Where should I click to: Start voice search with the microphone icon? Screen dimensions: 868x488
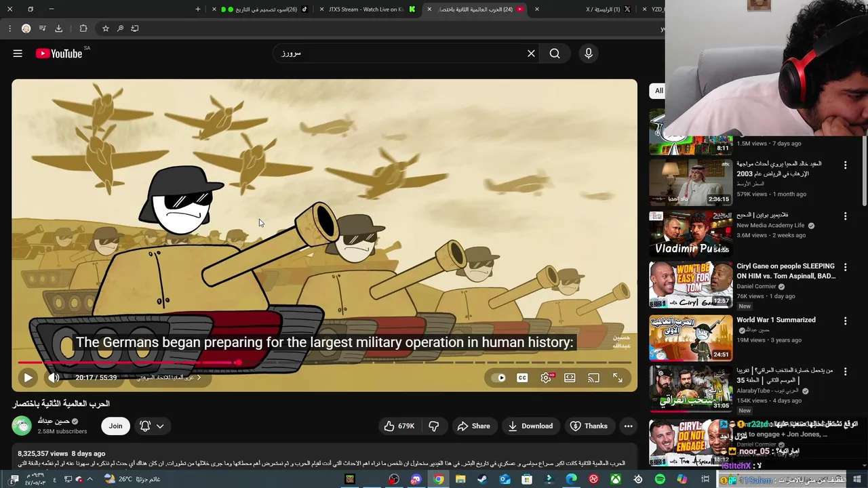click(x=589, y=54)
